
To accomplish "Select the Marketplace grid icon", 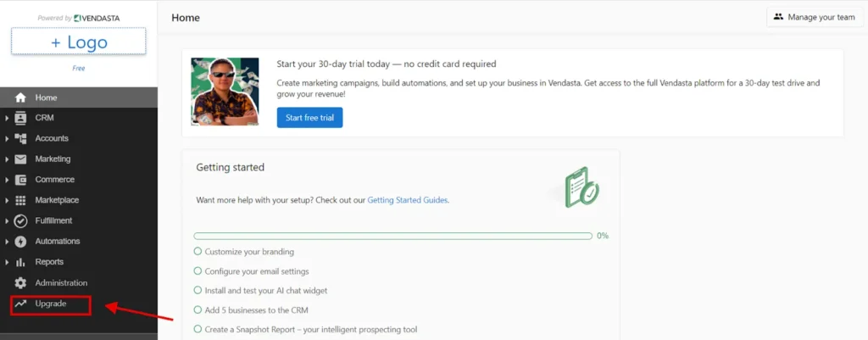I will click(x=20, y=200).
